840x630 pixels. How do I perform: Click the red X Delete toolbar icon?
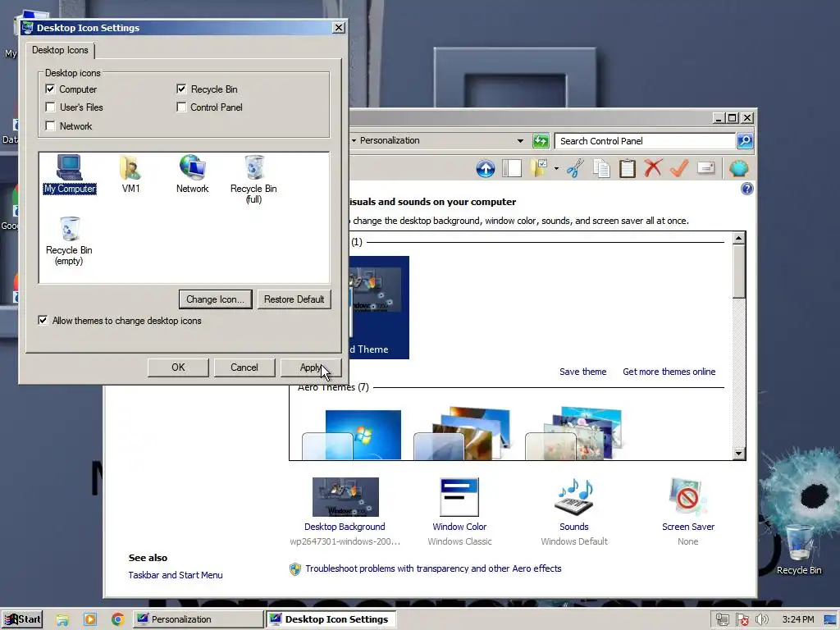point(653,168)
